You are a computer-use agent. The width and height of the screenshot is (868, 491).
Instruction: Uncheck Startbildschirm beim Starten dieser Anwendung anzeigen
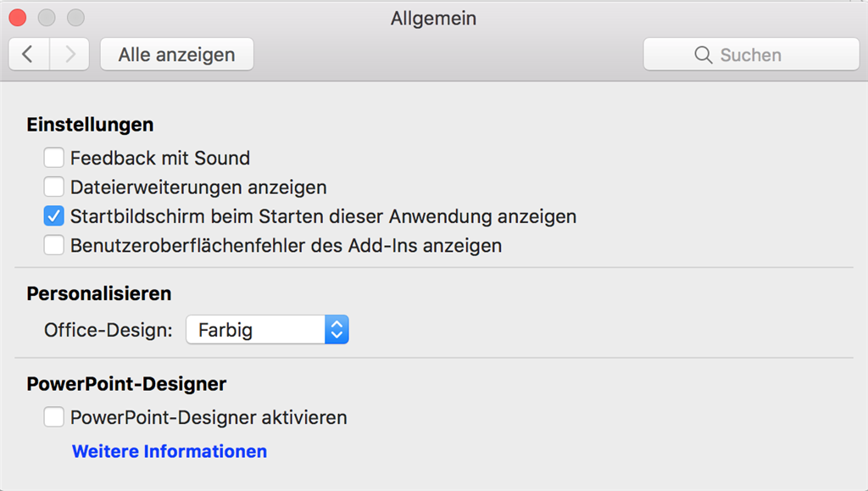[x=54, y=216]
